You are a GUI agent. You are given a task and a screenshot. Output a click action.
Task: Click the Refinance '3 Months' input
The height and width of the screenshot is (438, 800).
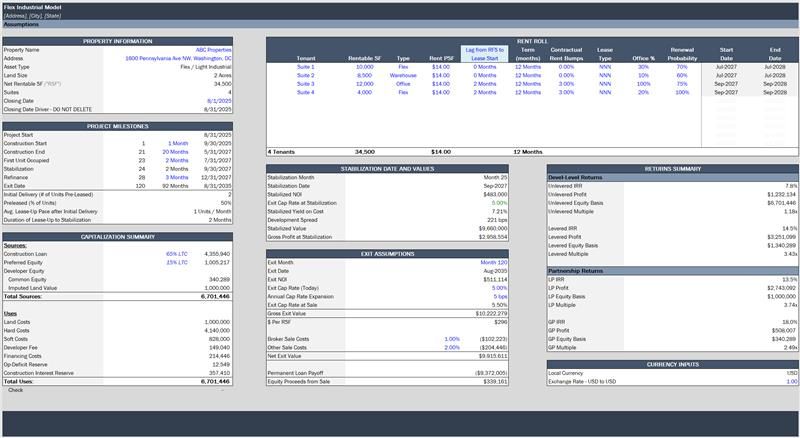click(177, 178)
